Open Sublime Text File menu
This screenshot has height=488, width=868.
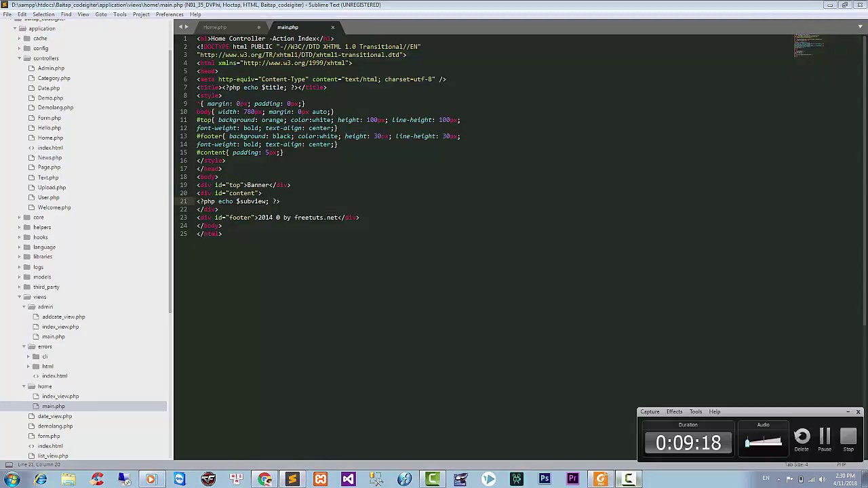(x=7, y=14)
